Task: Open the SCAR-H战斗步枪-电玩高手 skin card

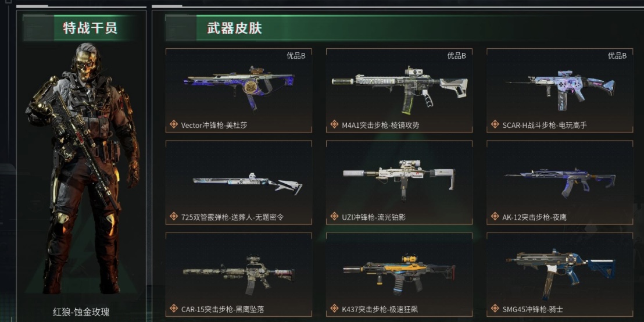Action: point(560,90)
